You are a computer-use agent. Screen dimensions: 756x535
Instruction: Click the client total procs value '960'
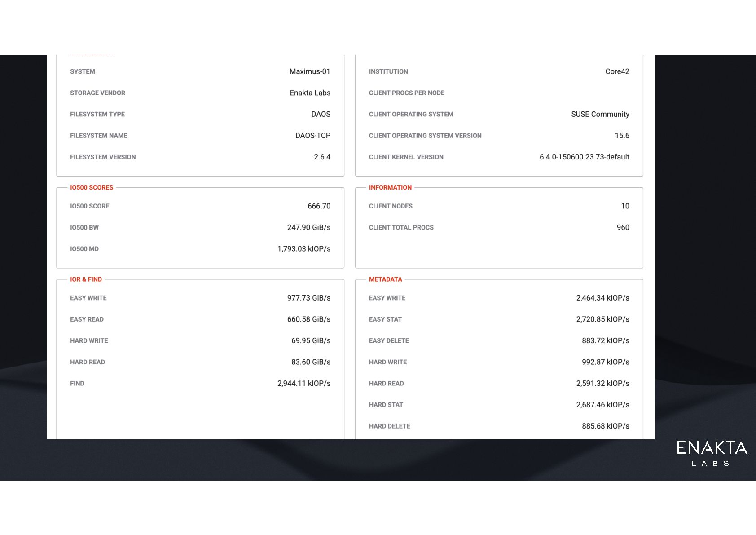coord(623,227)
